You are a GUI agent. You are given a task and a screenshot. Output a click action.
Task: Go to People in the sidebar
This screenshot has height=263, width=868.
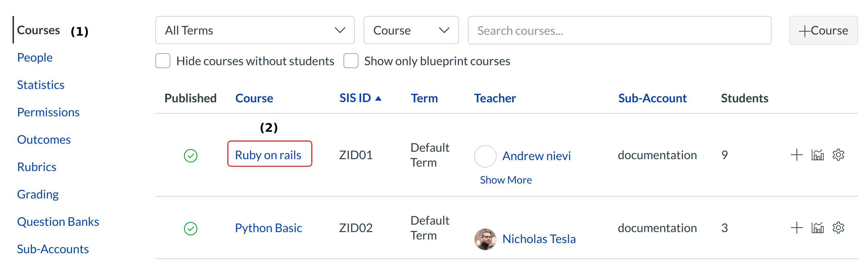(x=35, y=57)
